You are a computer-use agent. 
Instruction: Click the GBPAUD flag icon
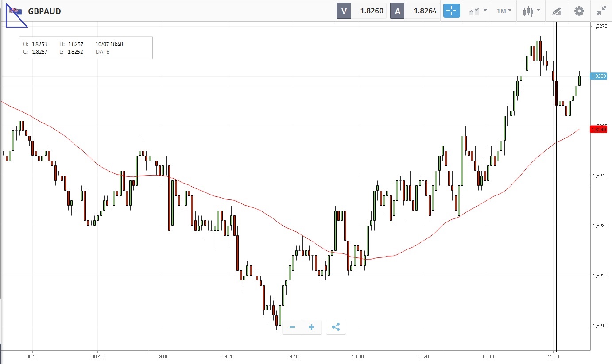click(15, 11)
